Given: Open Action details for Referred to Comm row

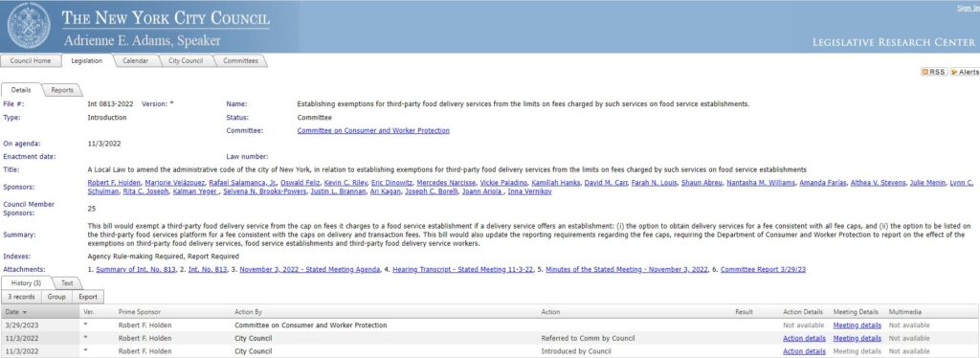Looking at the screenshot, I should pyautogui.click(x=804, y=338).
